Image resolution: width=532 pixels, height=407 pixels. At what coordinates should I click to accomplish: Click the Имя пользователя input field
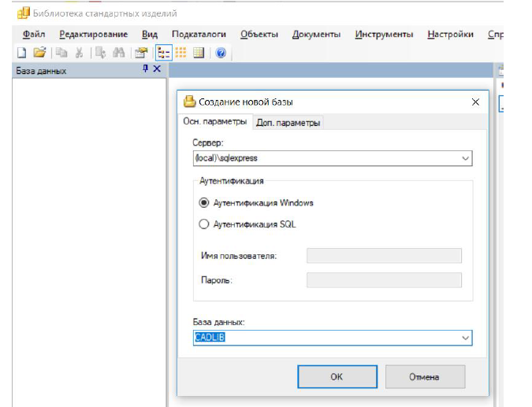[384, 256]
